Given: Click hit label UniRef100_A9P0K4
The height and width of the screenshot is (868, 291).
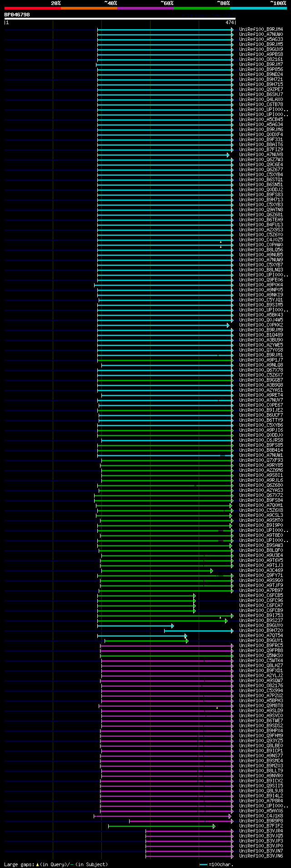Looking at the screenshot, I should (x=261, y=285).
